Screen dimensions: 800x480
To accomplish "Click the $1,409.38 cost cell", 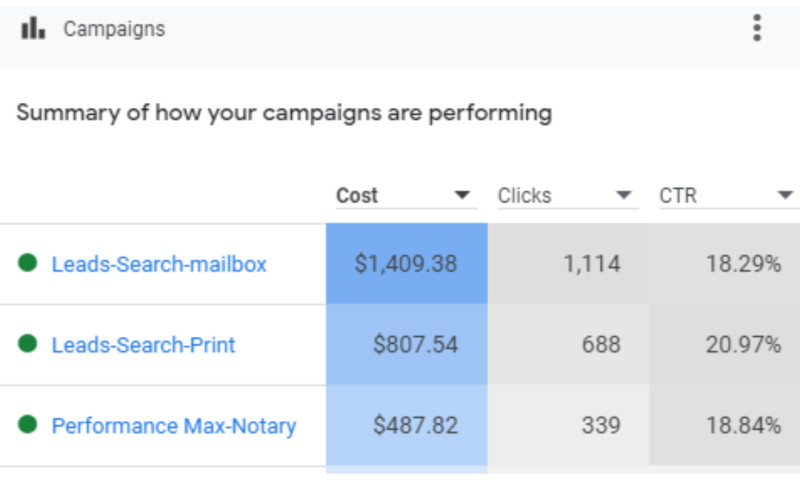I will click(x=406, y=264).
